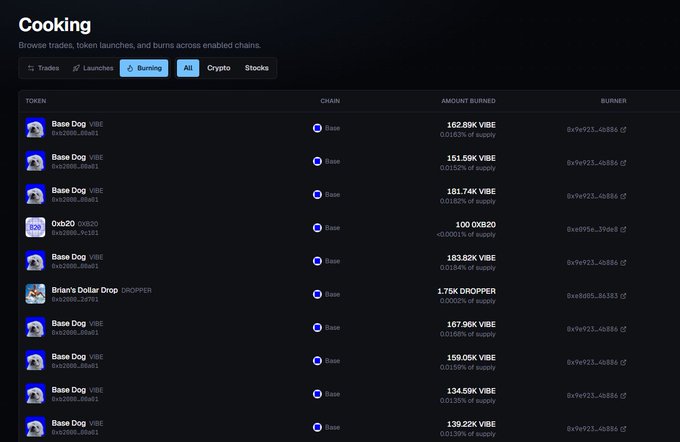Open the Launches tab

(x=93, y=68)
